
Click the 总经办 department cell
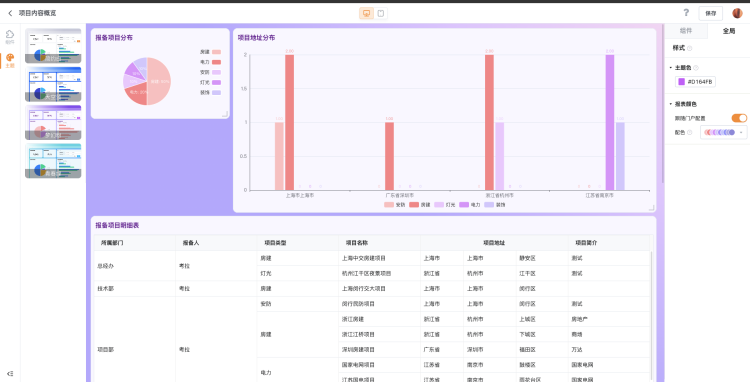pyautogui.click(x=135, y=266)
